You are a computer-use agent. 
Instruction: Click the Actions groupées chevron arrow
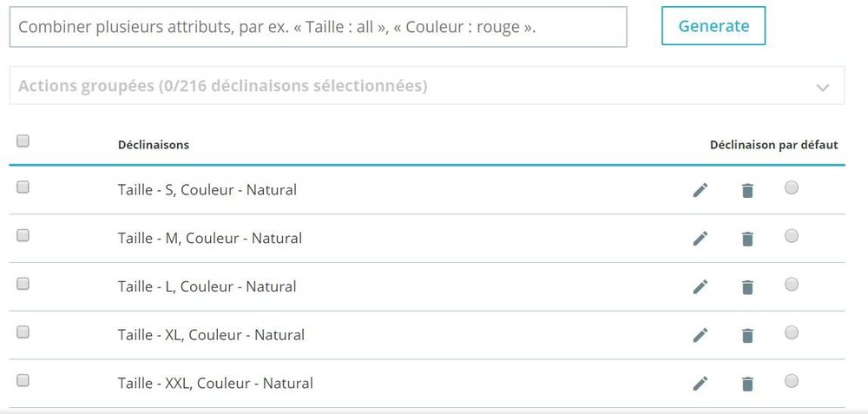(823, 87)
